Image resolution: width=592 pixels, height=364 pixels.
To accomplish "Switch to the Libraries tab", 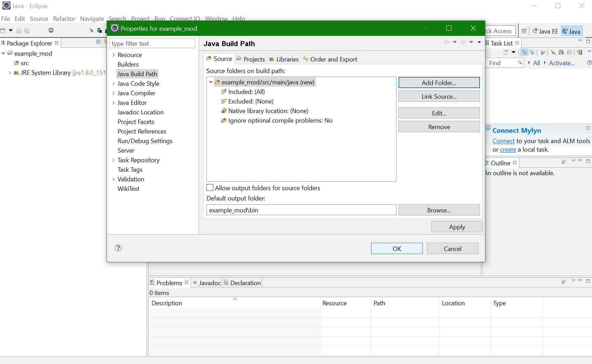I will tap(284, 59).
